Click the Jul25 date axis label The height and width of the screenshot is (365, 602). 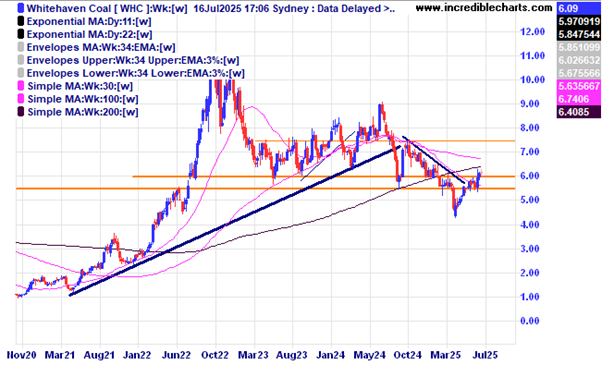tap(485, 355)
